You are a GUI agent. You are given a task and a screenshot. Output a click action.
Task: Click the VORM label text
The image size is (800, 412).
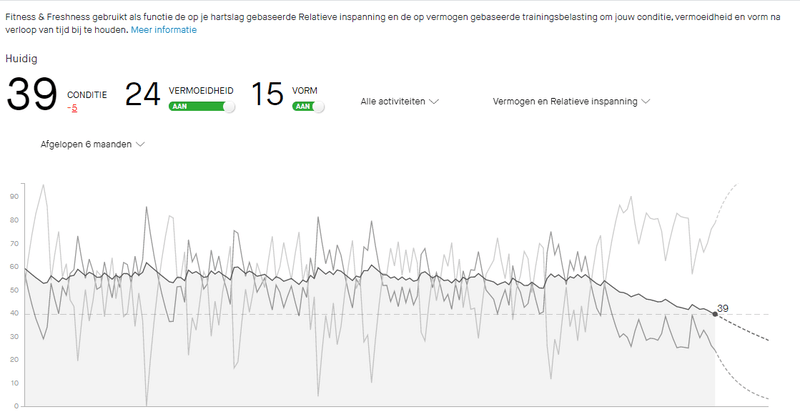pyautogui.click(x=304, y=91)
